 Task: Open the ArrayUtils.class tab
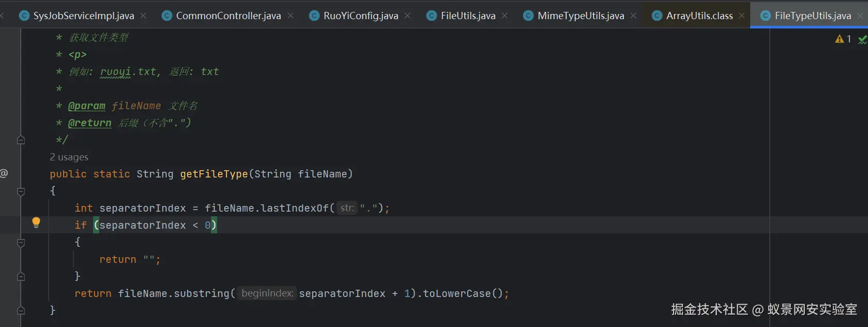[699, 16]
